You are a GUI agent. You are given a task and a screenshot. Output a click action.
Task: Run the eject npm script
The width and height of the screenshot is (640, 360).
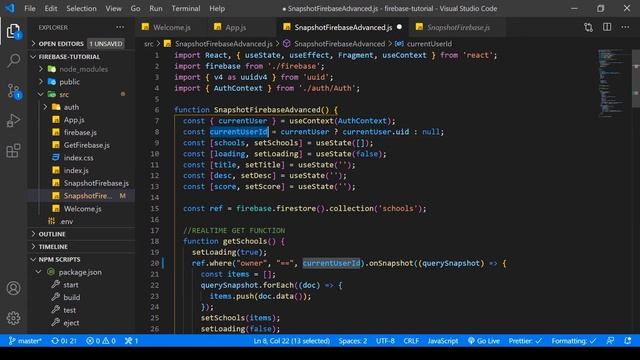click(71, 323)
